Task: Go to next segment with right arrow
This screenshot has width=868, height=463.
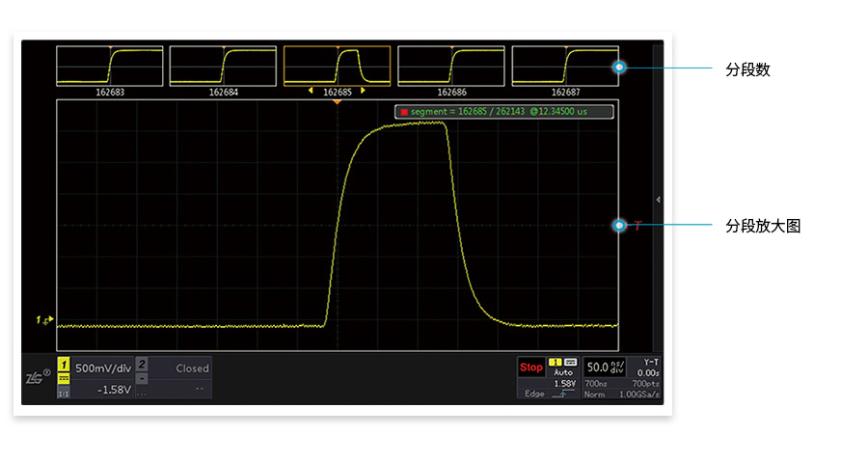Action: tap(363, 91)
